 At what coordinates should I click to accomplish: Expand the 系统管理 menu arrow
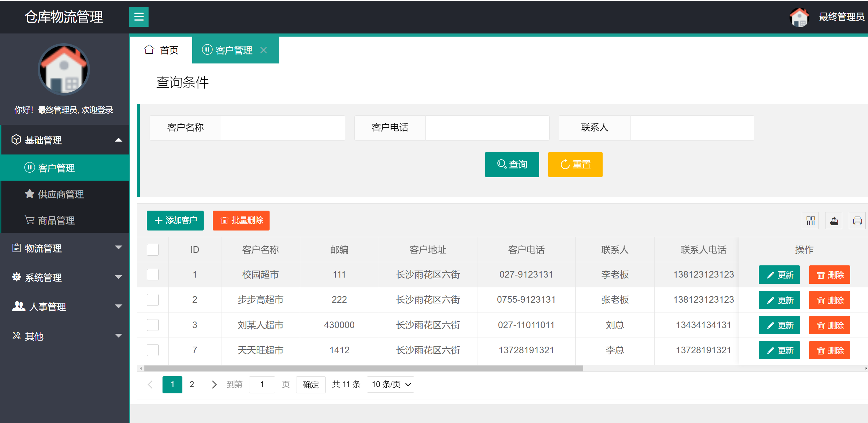(119, 277)
